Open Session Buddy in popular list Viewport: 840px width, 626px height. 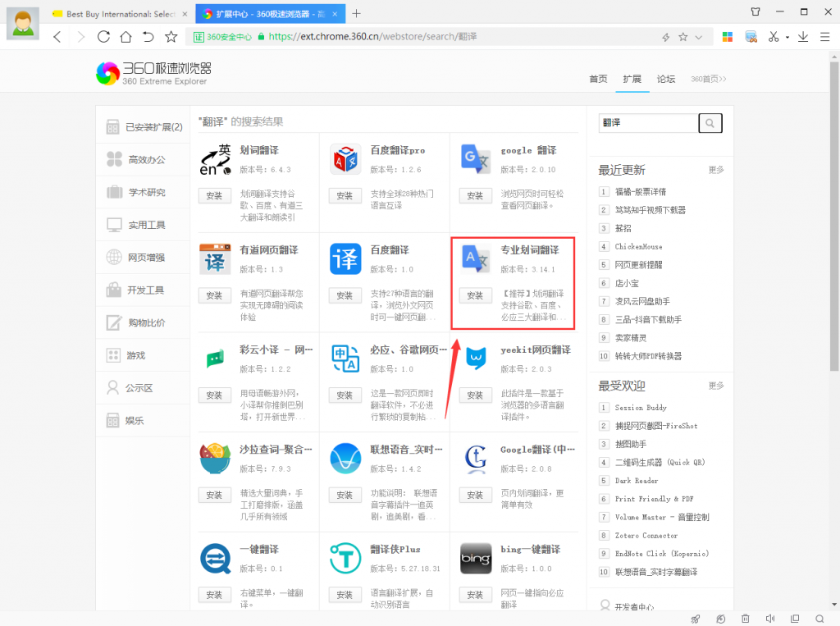tap(641, 407)
